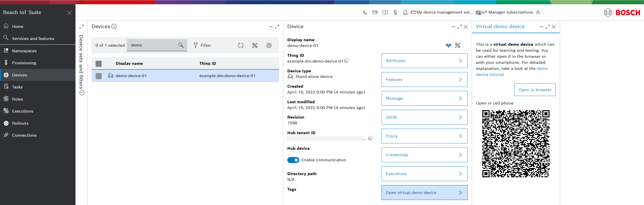Click the Bosch logo
The image size is (644, 205).
coord(622,13)
